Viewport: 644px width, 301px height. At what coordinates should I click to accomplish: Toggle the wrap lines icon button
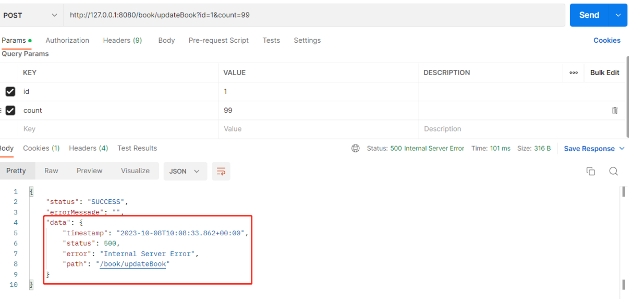coord(221,171)
